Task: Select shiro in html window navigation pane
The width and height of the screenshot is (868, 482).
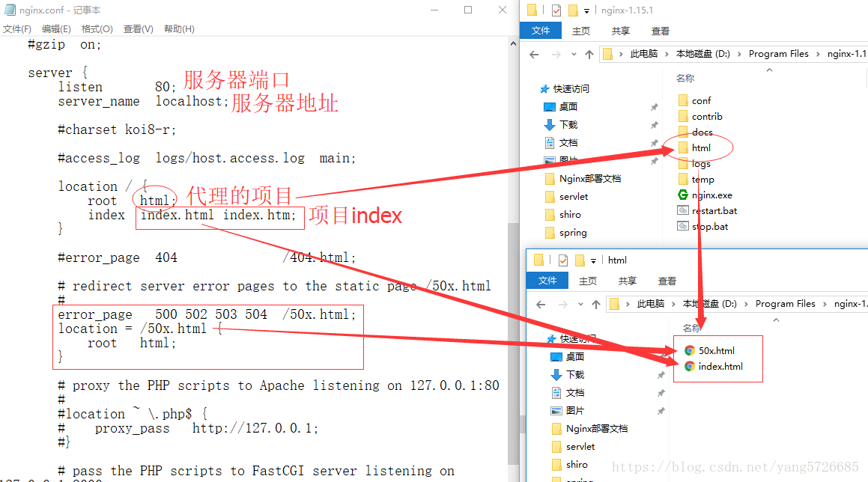Action: click(570, 465)
